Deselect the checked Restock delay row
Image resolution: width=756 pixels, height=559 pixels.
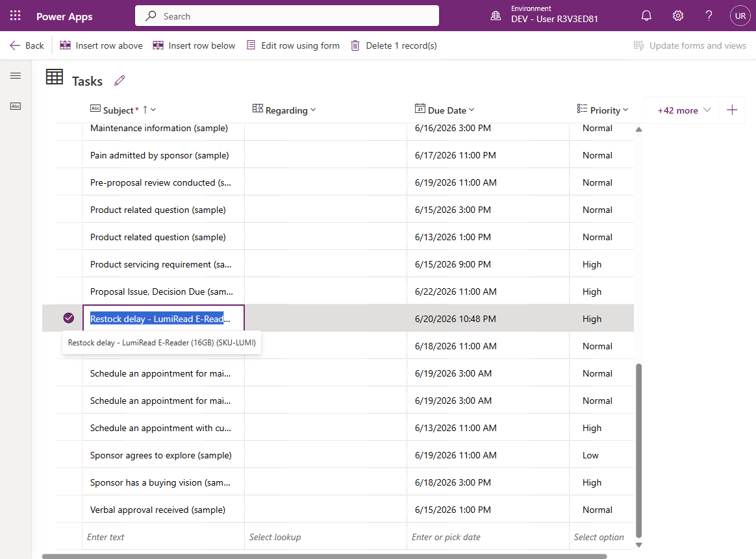(68, 317)
